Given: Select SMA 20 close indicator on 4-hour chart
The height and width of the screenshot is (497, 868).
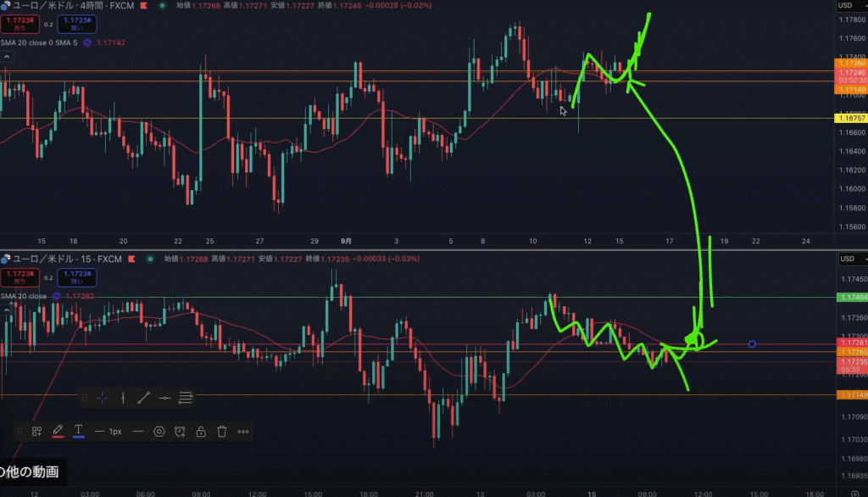Looking at the screenshot, I should tap(39, 42).
